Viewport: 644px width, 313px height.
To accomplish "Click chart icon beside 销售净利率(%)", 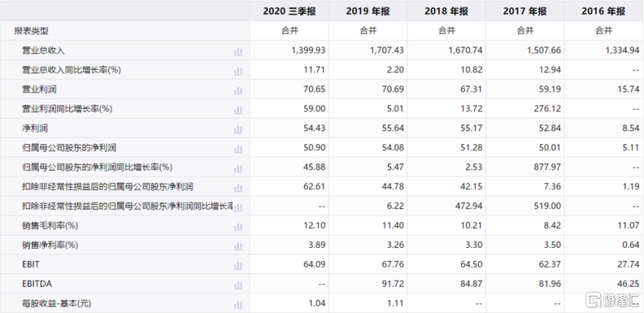I will 238,245.
